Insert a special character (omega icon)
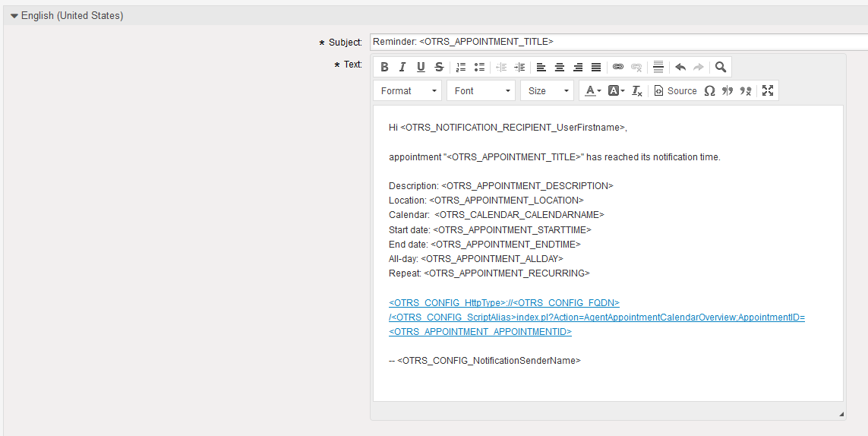This screenshot has width=868, height=436. pos(709,90)
